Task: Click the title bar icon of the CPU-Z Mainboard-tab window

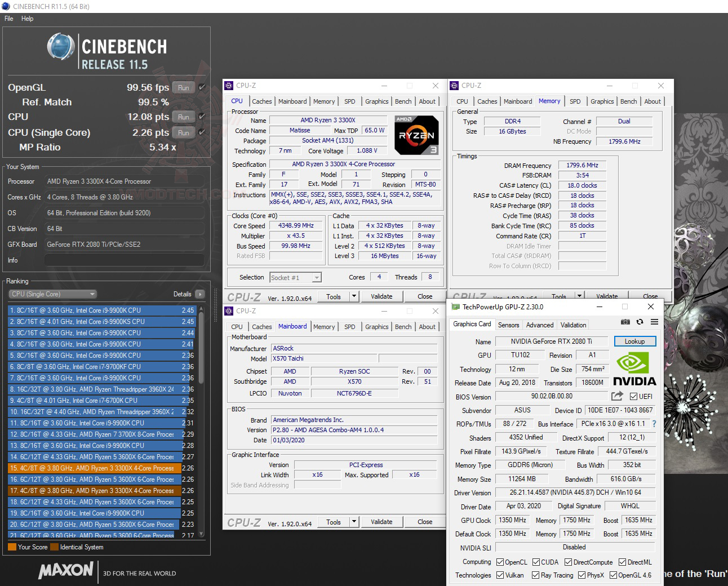Action: 229,311
